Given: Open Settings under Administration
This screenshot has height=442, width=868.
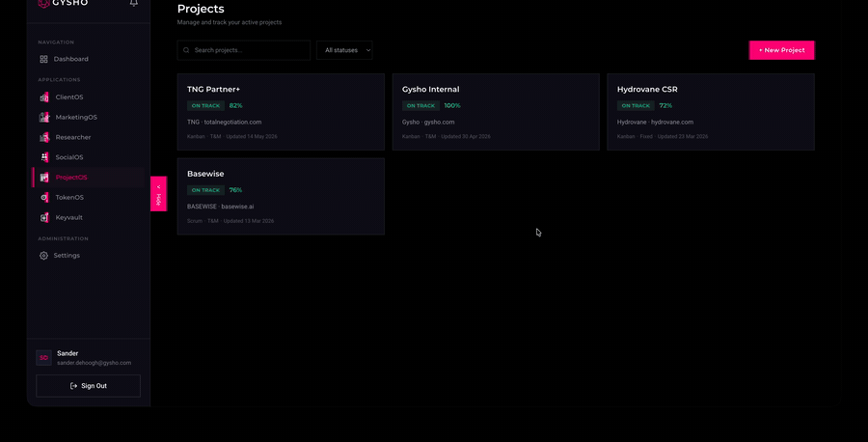Looking at the screenshot, I should tap(67, 256).
